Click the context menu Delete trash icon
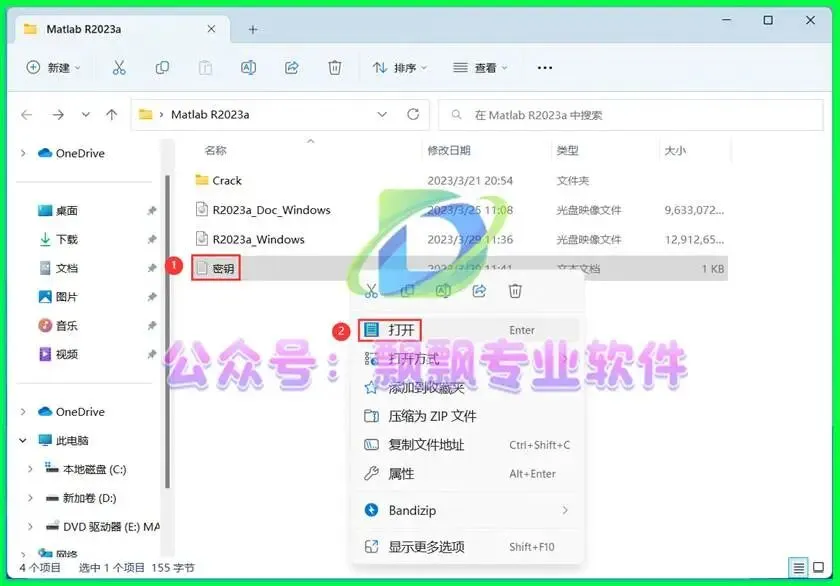840x586 pixels. coord(515,291)
